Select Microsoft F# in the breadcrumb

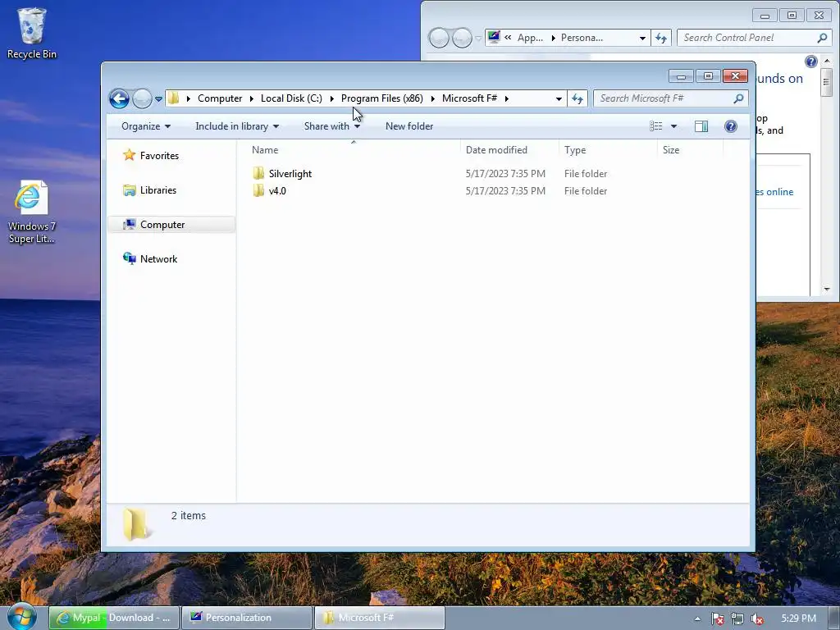pos(469,98)
